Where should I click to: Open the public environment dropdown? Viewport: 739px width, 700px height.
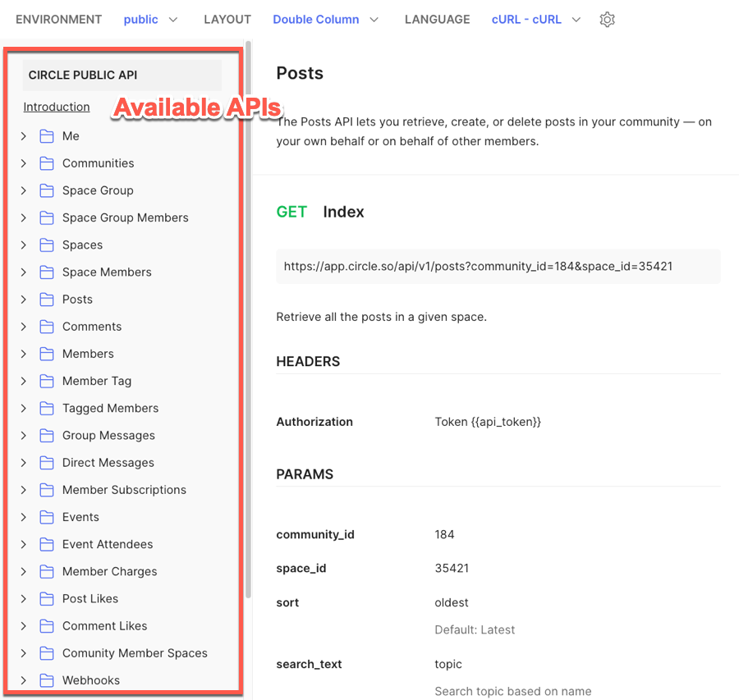click(150, 20)
